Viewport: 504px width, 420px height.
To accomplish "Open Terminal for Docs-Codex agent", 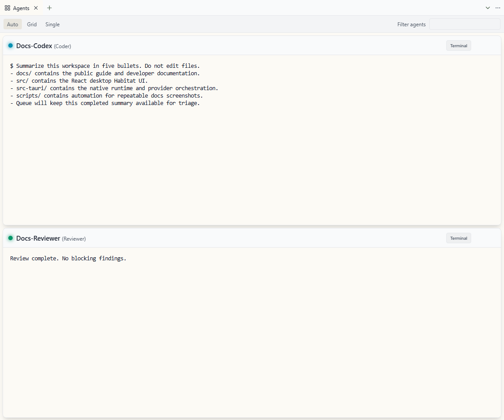I will (x=458, y=45).
